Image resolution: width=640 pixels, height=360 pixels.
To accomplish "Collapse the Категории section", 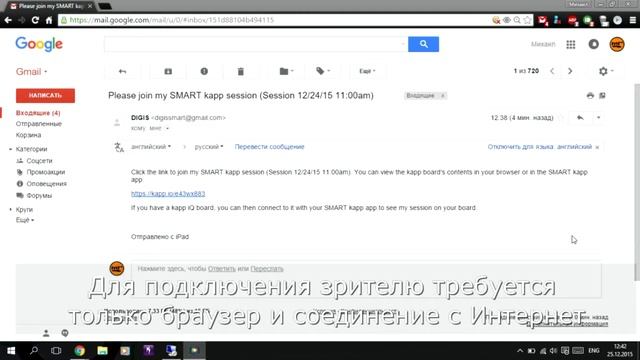I will click(11, 149).
